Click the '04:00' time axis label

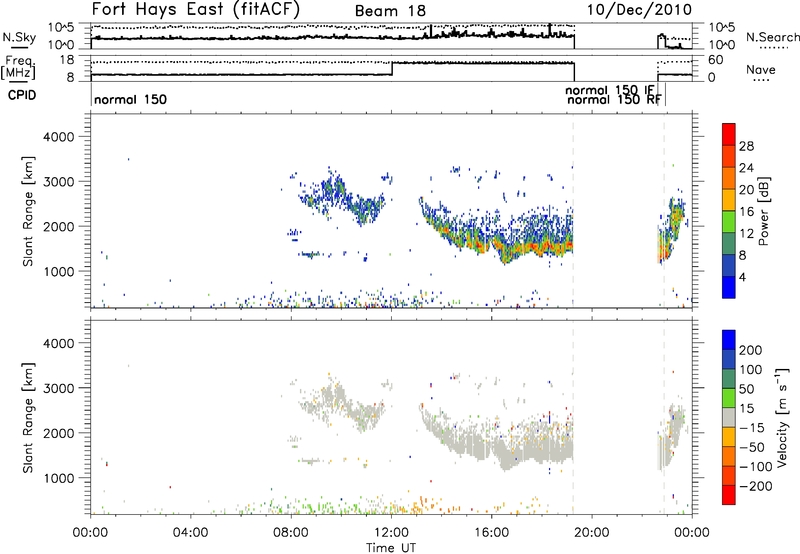pyautogui.click(x=191, y=533)
